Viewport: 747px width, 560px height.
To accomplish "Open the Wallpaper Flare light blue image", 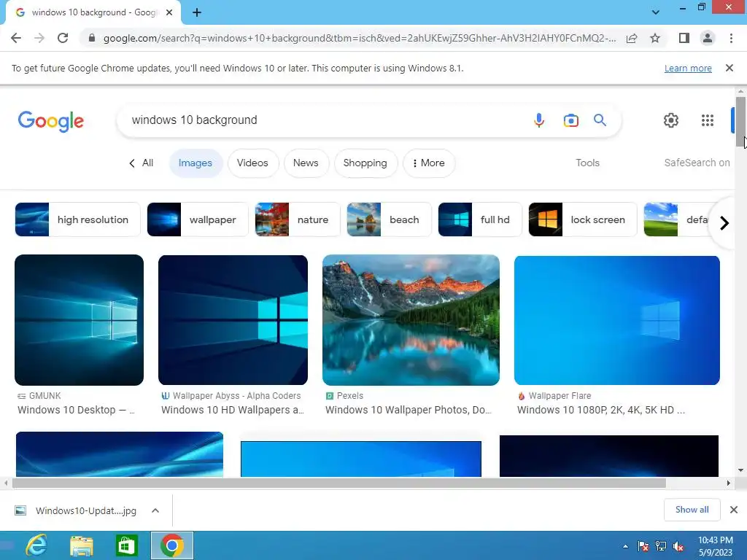I will click(617, 320).
